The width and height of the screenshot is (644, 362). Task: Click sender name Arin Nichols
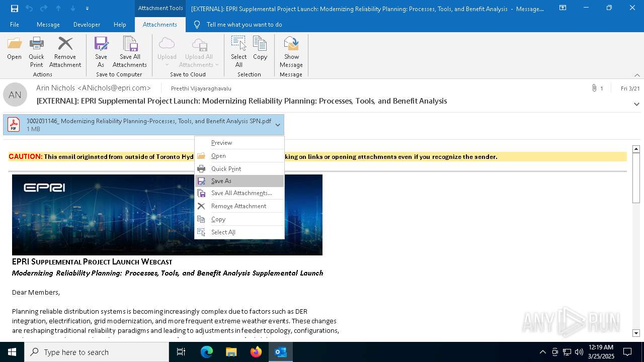[94, 88]
